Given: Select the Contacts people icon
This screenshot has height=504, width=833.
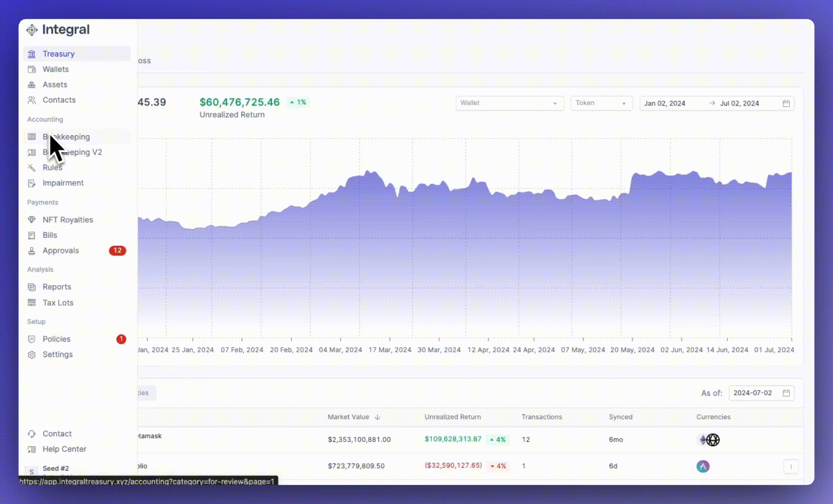Looking at the screenshot, I should point(32,100).
